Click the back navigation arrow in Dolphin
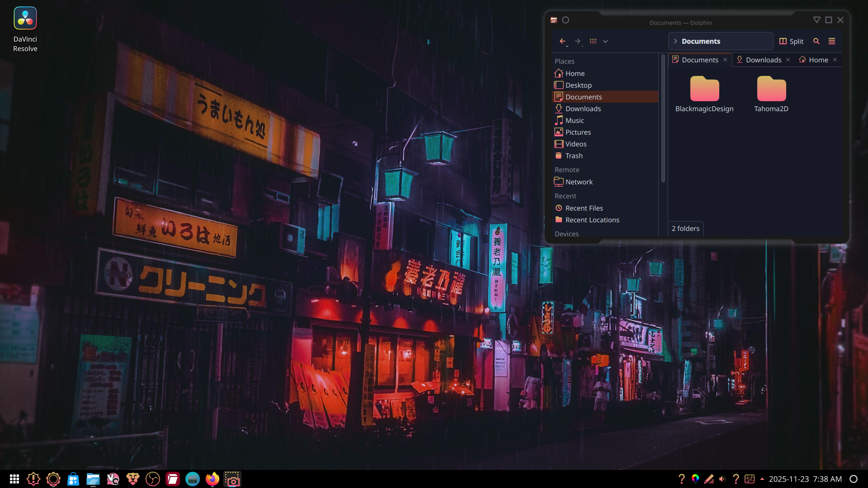 (x=562, y=41)
